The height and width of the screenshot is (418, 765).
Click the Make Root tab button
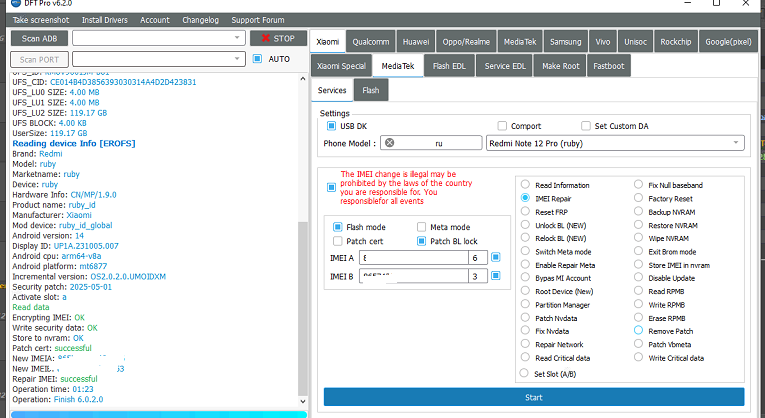click(561, 66)
